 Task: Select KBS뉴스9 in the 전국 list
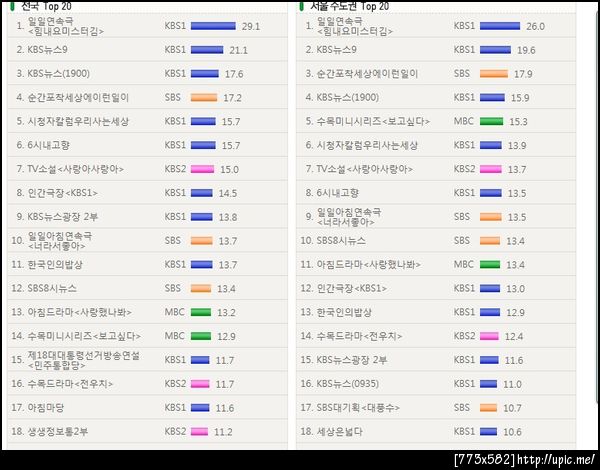click(x=47, y=50)
